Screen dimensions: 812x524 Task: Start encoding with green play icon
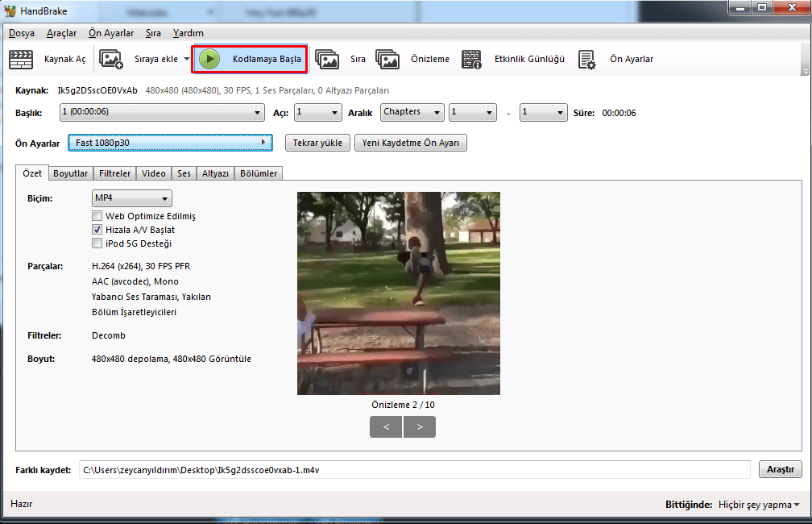209,59
